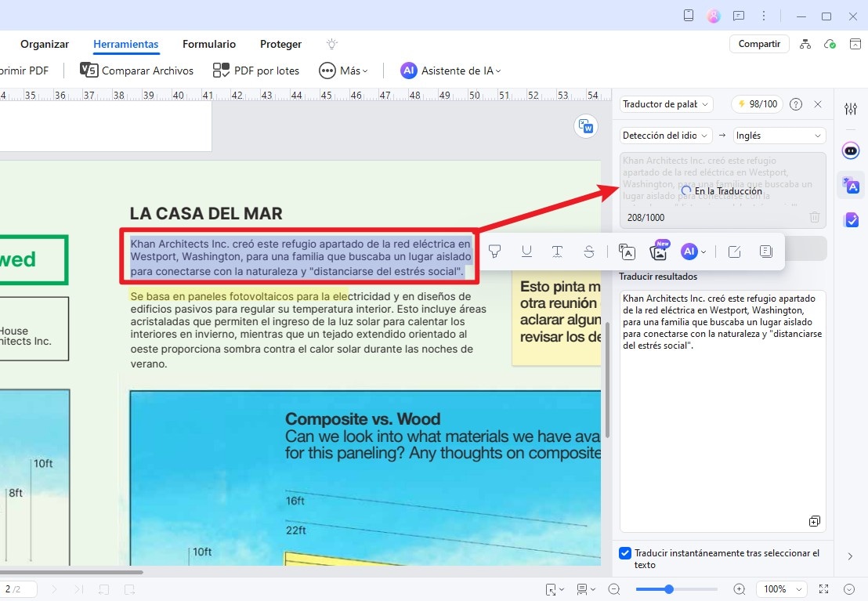Open the page layout dropdown in status bar
The image size is (868, 601).
click(x=586, y=589)
